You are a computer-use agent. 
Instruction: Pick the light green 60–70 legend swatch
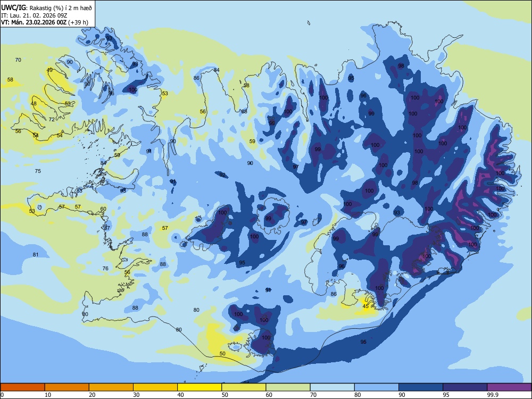coord(288,387)
